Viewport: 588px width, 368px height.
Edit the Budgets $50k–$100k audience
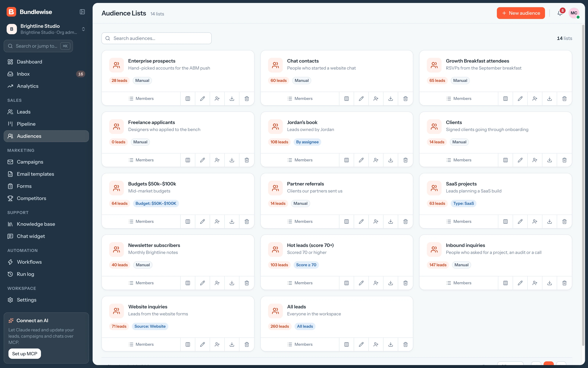pyautogui.click(x=202, y=222)
